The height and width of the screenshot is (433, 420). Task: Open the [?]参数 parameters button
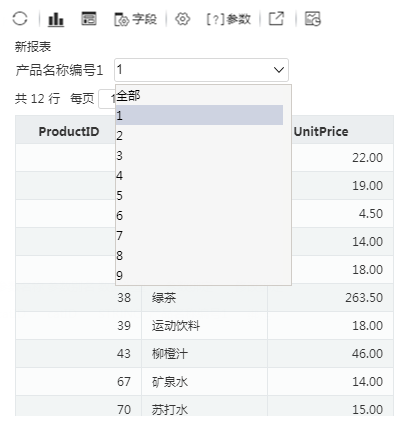pyautogui.click(x=228, y=19)
